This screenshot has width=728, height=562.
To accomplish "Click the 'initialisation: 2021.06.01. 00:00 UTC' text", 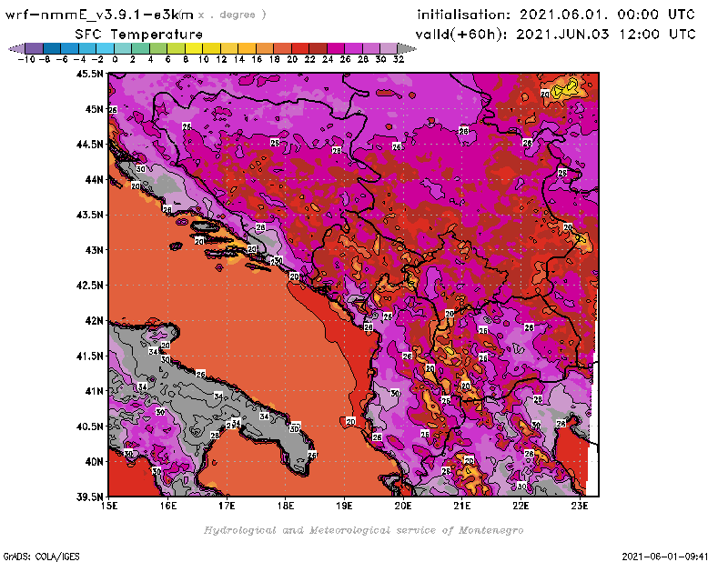I will point(556,15).
